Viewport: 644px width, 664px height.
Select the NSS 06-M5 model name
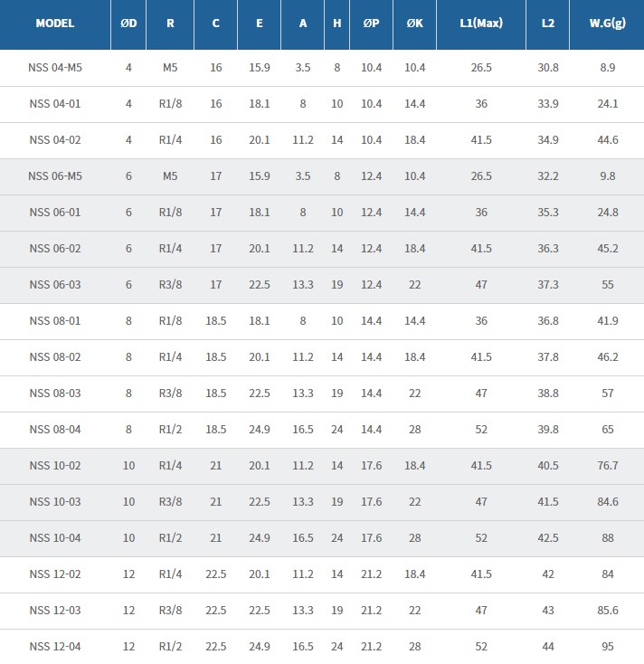[x=55, y=176]
